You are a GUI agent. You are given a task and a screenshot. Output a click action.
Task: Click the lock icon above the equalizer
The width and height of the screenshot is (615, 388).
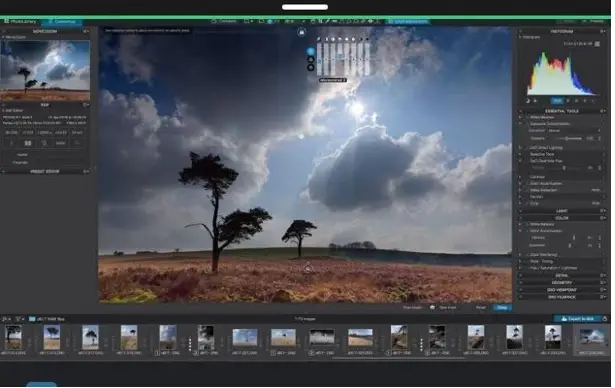(x=302, y=32)
